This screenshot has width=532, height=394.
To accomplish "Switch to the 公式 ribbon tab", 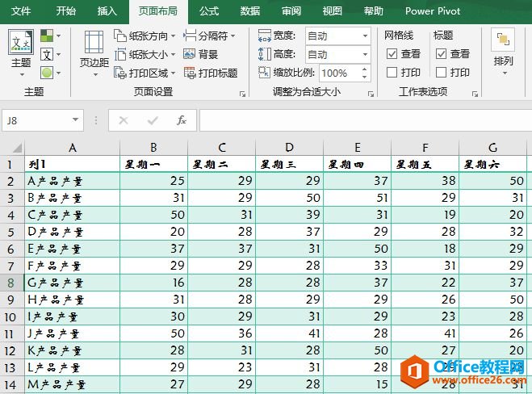I will (208, 11).
